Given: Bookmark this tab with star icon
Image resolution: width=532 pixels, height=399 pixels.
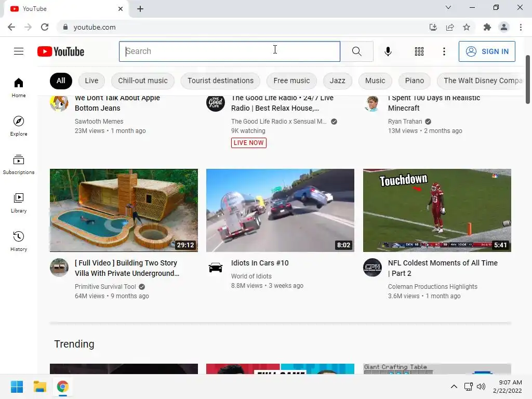Looking at the screenshot, I should click(x=467, y=27).
